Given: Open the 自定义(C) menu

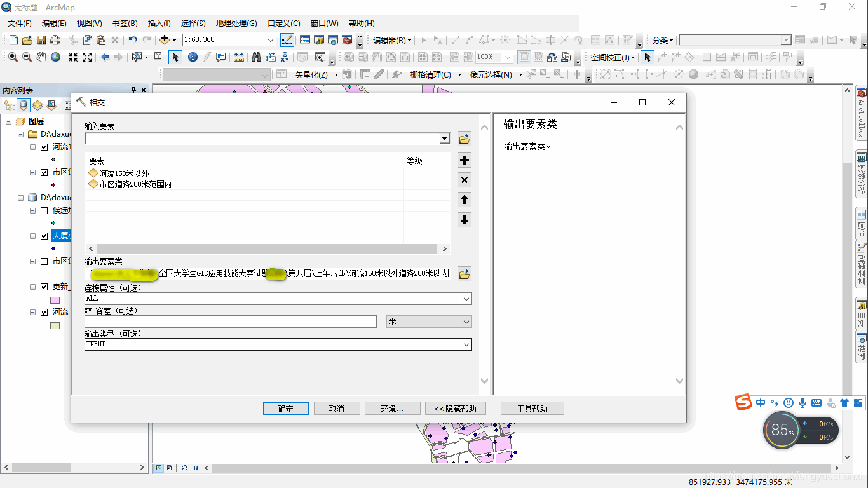Looking at the screenshot, I should click(x=284, y=24).
